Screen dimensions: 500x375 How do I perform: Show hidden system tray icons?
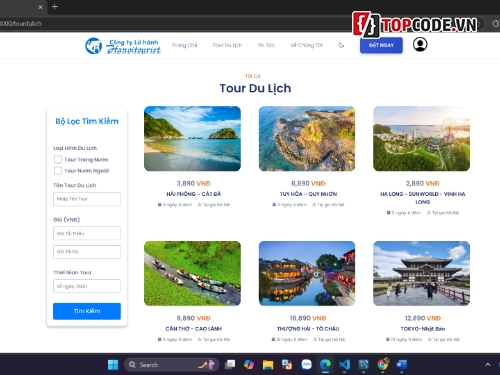coord(487,365)
